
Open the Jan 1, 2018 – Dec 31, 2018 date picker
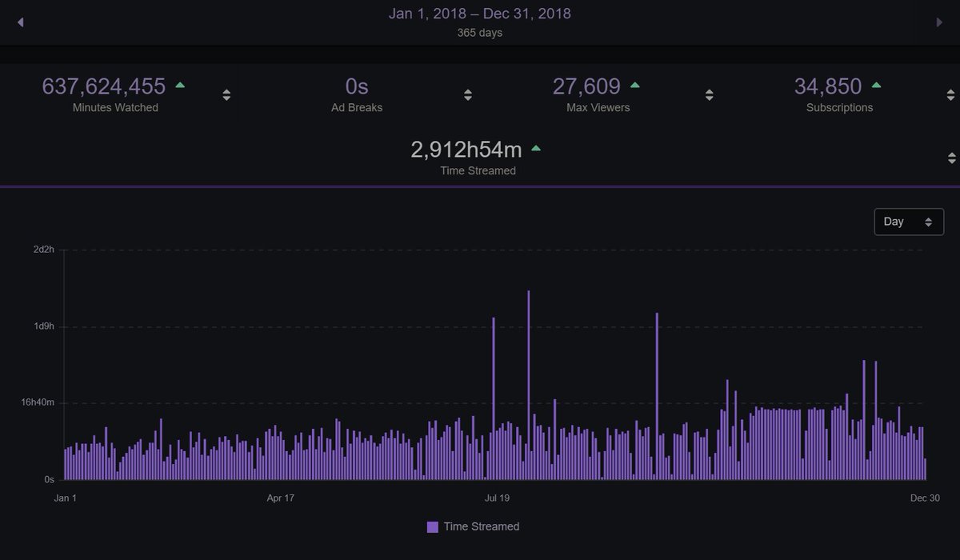tap(479, 14)
